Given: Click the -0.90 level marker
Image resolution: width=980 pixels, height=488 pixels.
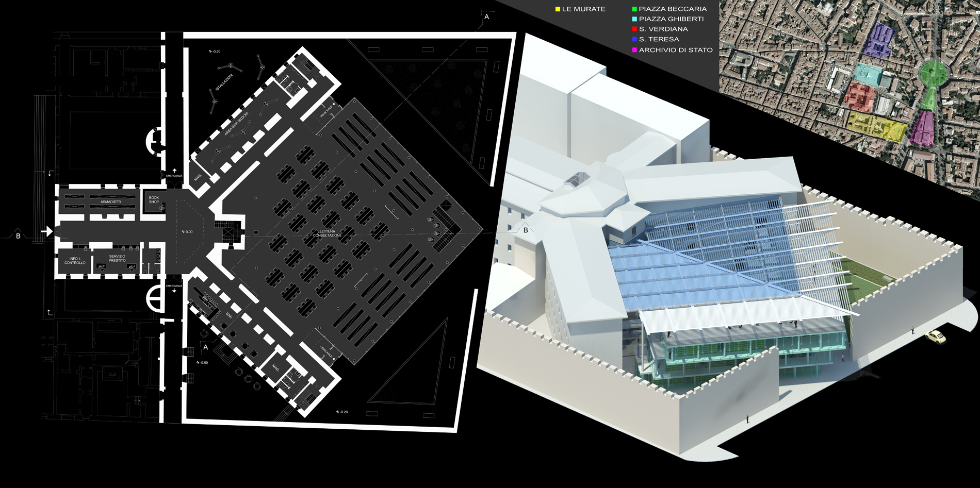Looking at the screenshot, I should (203, 363).
